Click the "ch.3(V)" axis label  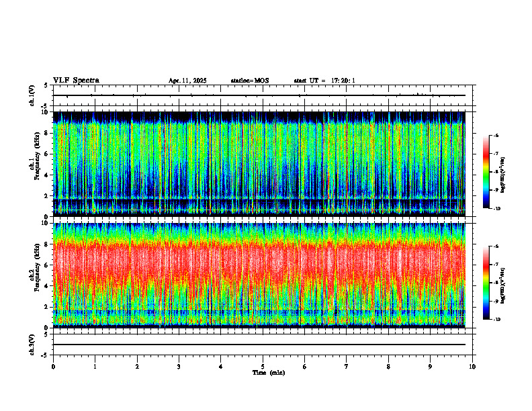(x=32, y=345)
